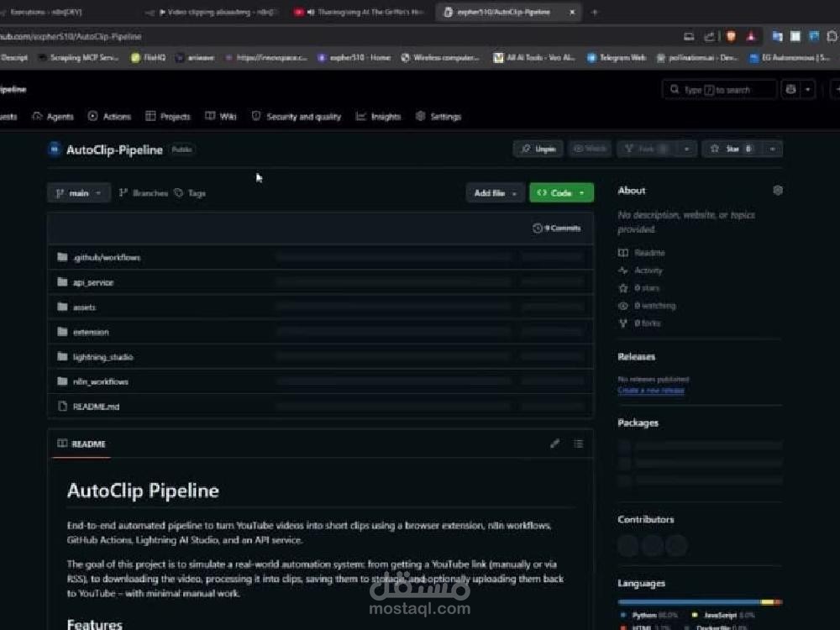
Task: Switch to the Executions n8n browser tab
Action: click(x=45, y=12)
